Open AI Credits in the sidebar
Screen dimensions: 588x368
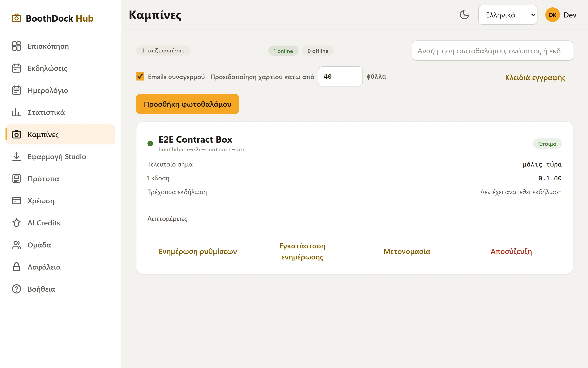click(x=60, y=223)
